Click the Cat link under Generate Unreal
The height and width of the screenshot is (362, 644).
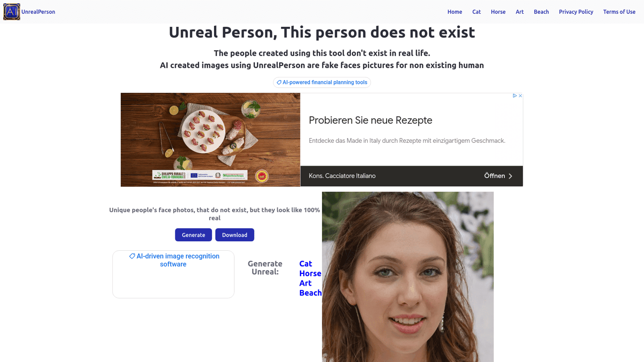[305, 263]
